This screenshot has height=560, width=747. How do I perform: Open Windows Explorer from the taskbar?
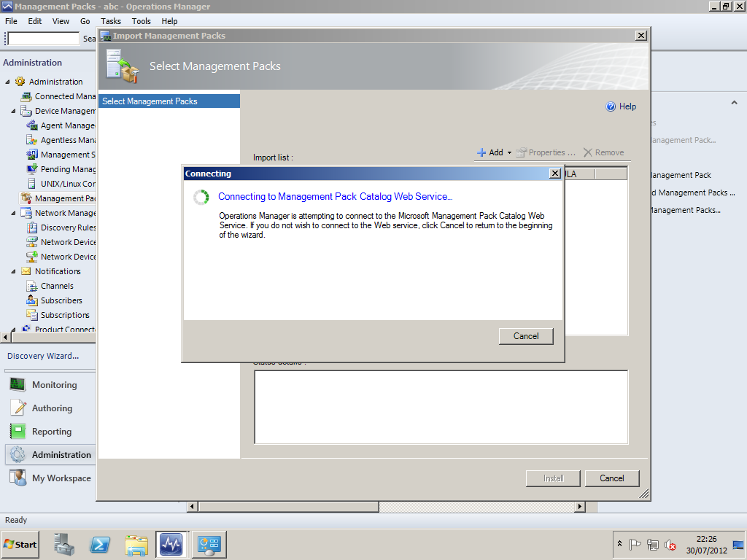pyautogui.click(x=136, y=544)
